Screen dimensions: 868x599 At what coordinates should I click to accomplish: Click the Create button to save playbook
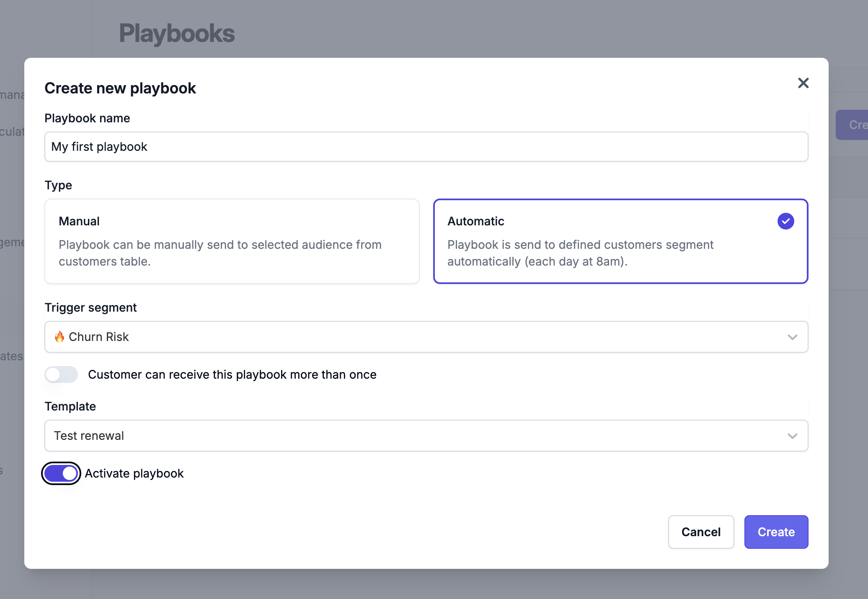(x=776, y=532)
